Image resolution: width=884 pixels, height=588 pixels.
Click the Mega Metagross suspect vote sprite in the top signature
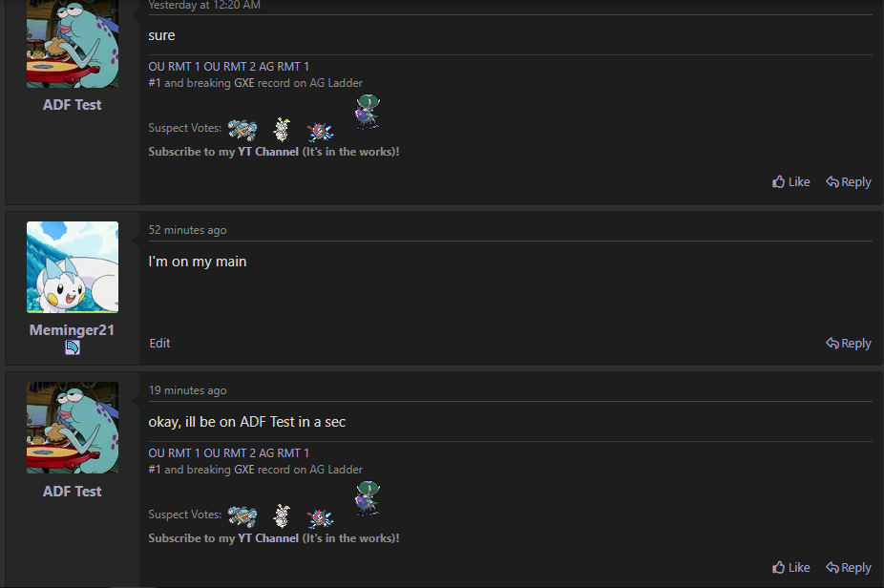coord(242,130)
